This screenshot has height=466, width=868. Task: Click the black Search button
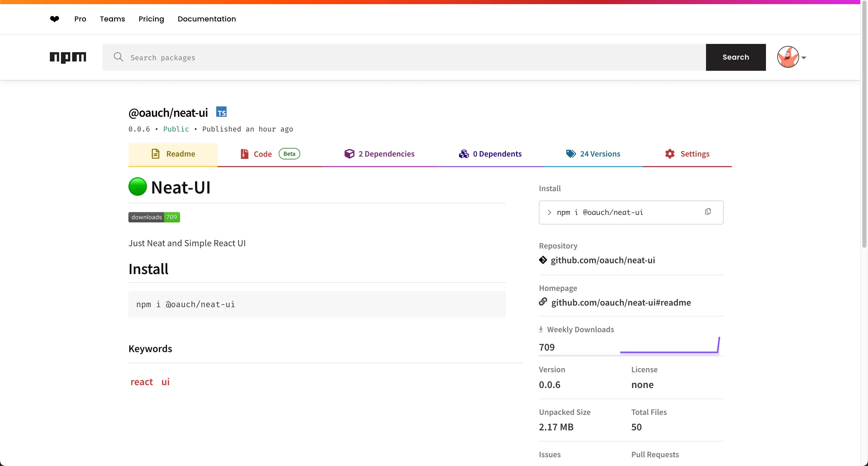point(735,57)
